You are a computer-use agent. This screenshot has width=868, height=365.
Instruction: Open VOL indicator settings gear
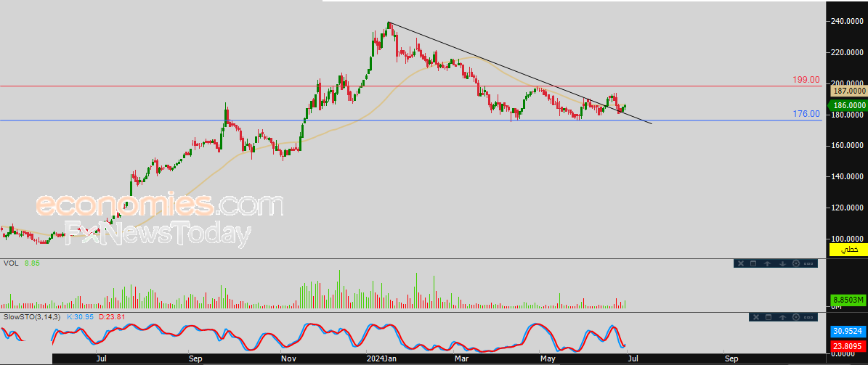[796, 264]
